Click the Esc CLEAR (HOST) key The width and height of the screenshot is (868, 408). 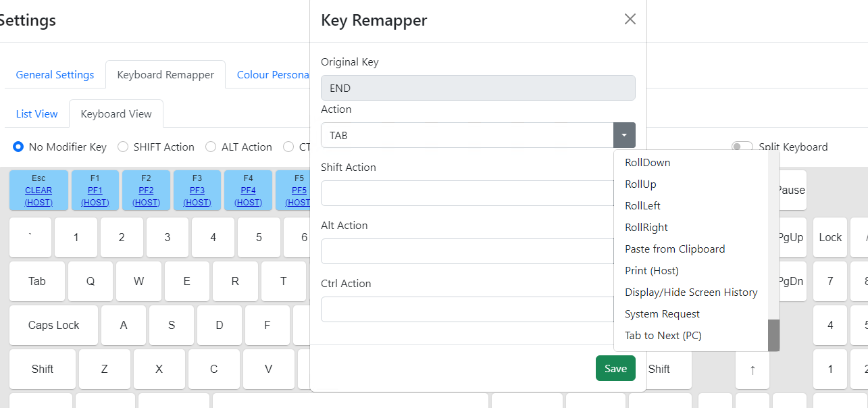tap(39, 190)
